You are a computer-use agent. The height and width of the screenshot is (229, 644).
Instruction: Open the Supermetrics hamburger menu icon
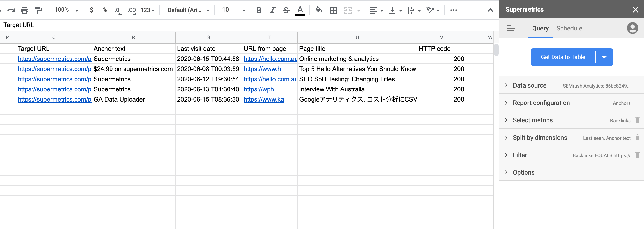point(511,29)
